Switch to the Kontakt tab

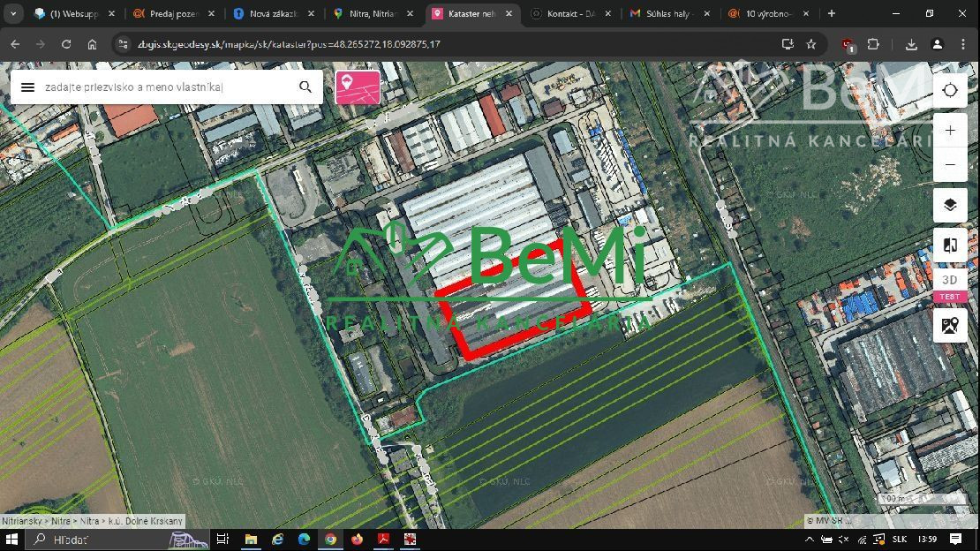click(570, 13)
